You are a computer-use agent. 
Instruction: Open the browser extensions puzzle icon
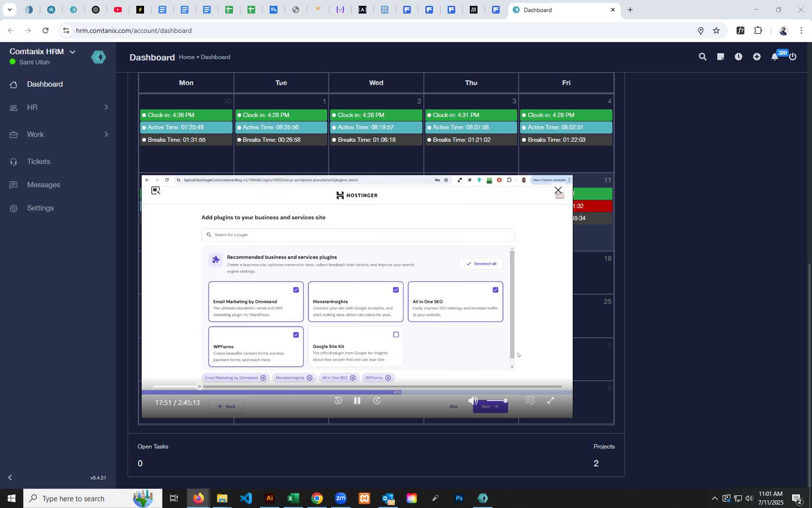click(758, 30)
